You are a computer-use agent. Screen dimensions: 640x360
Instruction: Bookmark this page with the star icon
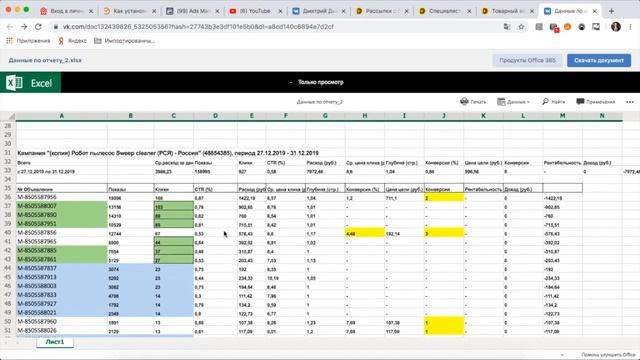pos(521,27)
